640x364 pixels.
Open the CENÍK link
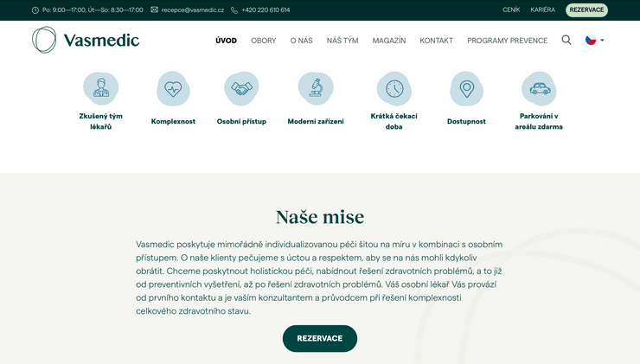click(x=511, y=10)
